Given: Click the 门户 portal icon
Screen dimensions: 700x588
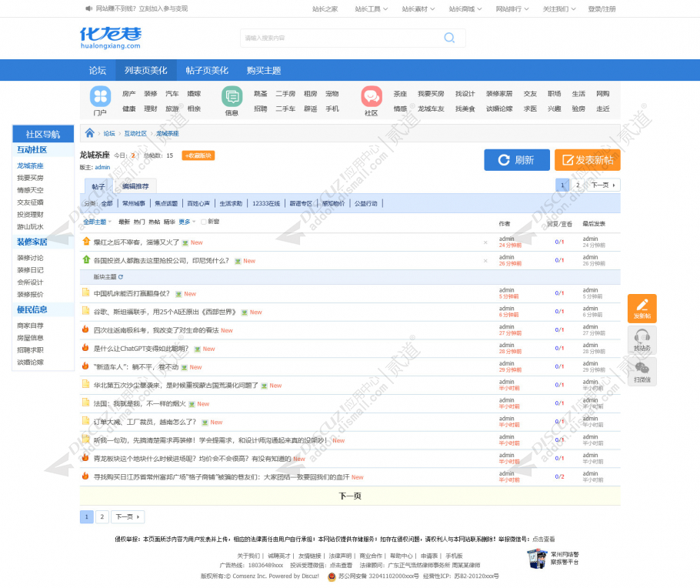Looking at the screenshot, I should pyautogui.click(x=100, y=96).
